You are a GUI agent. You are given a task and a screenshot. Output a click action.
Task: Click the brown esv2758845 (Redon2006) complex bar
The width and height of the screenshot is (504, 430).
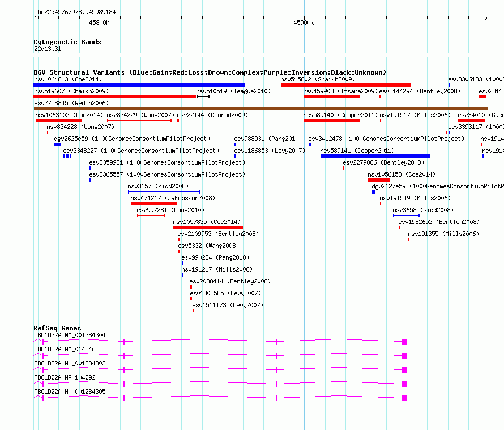[x=260, y=109]
